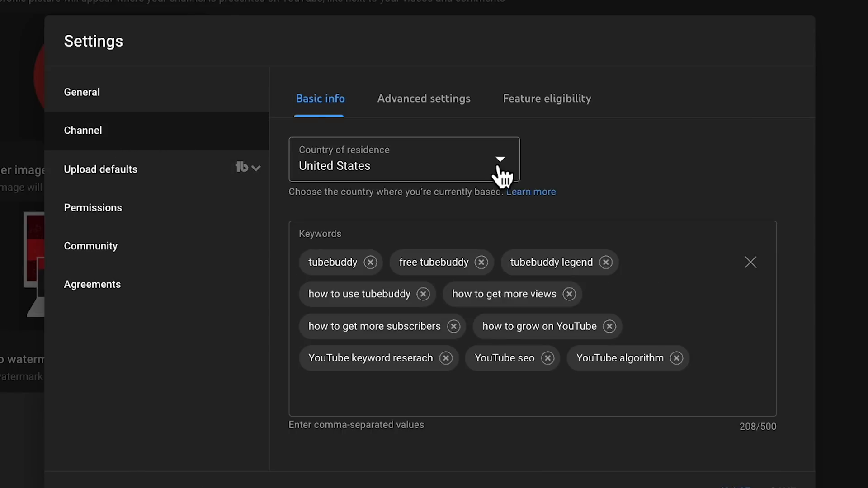
Task: Remove the "YouTube seo" keyword chip
Action: [x=547, y=358]
